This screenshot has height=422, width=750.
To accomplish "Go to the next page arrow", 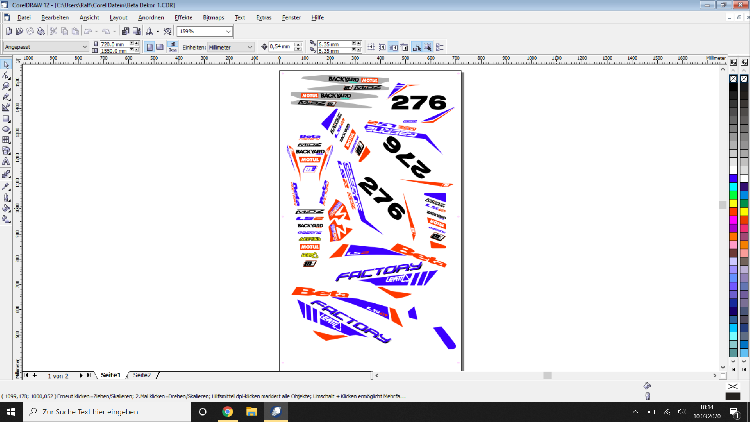I will click(x=80, y=376).
